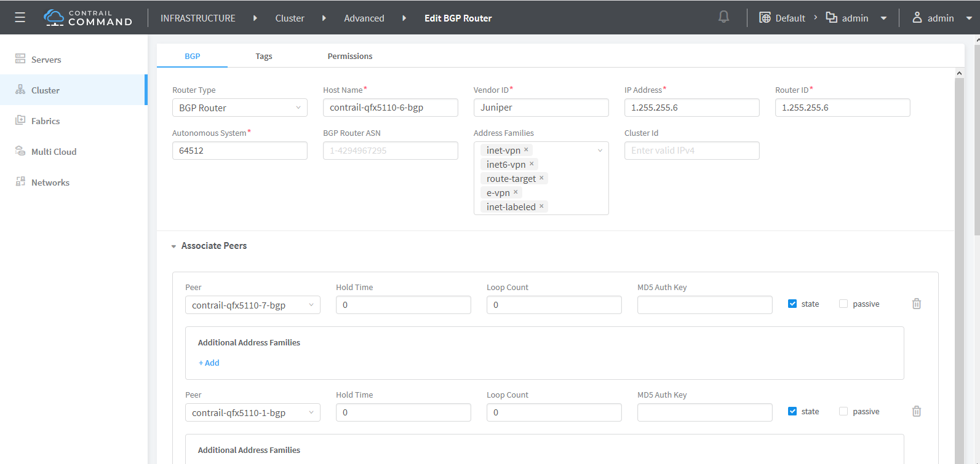Open the Router Type dropdown

[x=239, y=108]
